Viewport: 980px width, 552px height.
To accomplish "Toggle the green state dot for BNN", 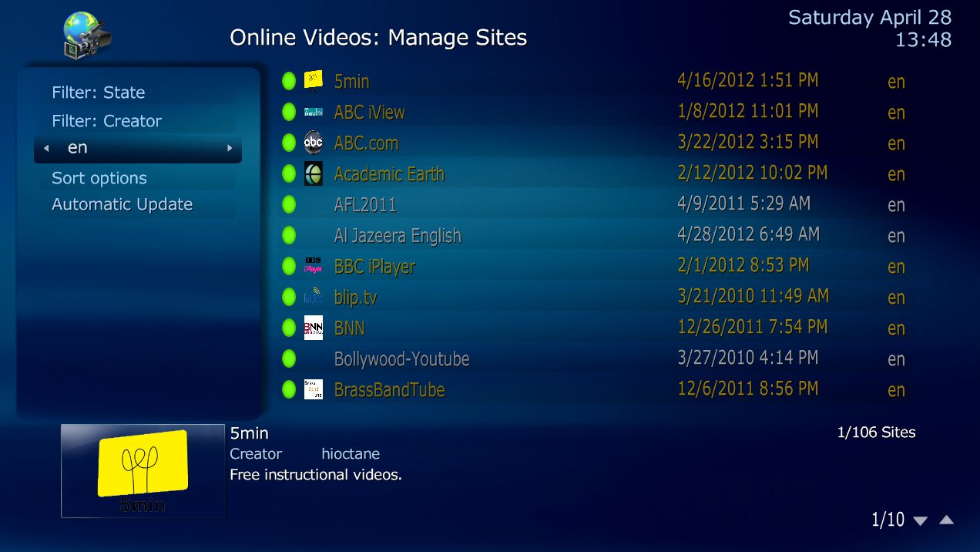I will click(x=289, y=328).
